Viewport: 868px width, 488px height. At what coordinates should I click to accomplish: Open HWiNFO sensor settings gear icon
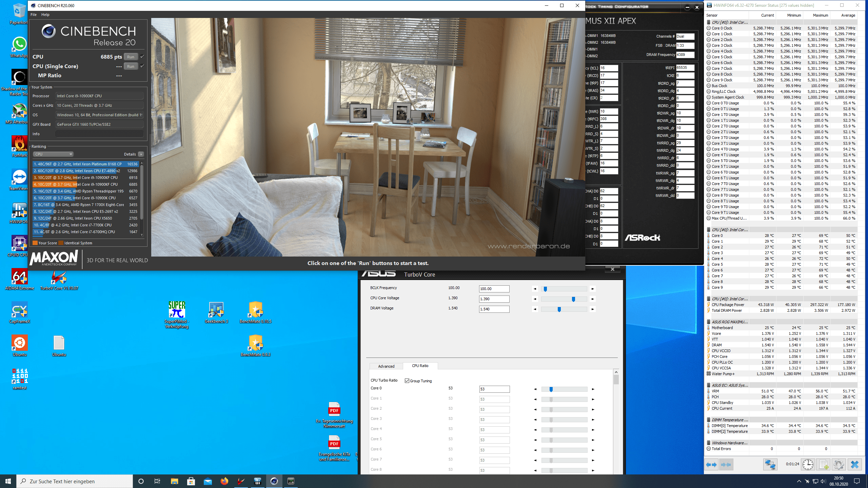(839, 465)
